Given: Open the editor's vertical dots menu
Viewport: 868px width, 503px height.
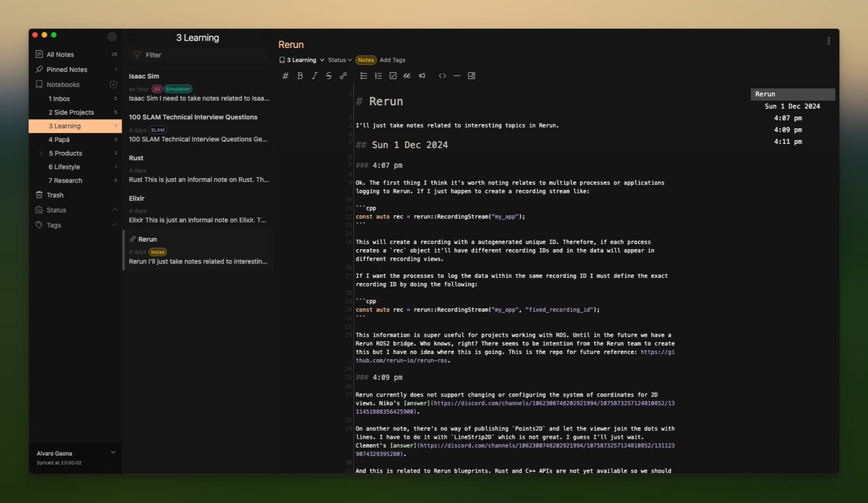Looking at the screenshot, I should [x=828, y=41].
